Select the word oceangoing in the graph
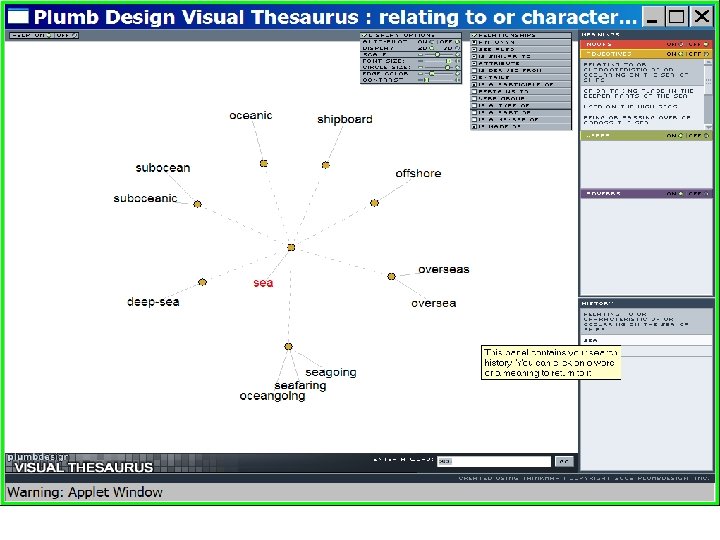The image size is (720, 540). [272, 396]
